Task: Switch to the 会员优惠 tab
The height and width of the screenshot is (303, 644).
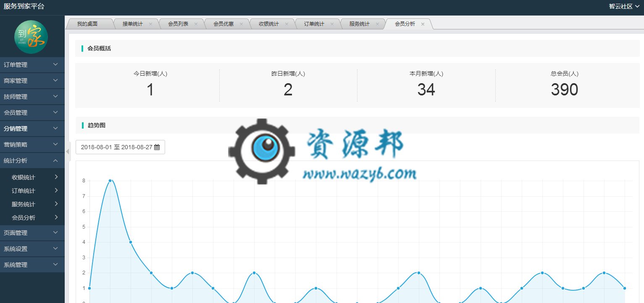Action: 223,24
